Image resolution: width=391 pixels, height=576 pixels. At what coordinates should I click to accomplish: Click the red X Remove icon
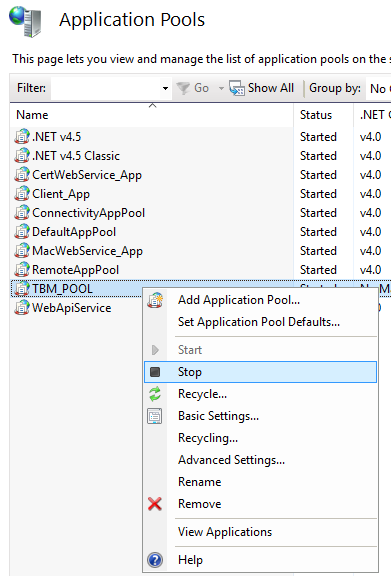coord(155,504)
